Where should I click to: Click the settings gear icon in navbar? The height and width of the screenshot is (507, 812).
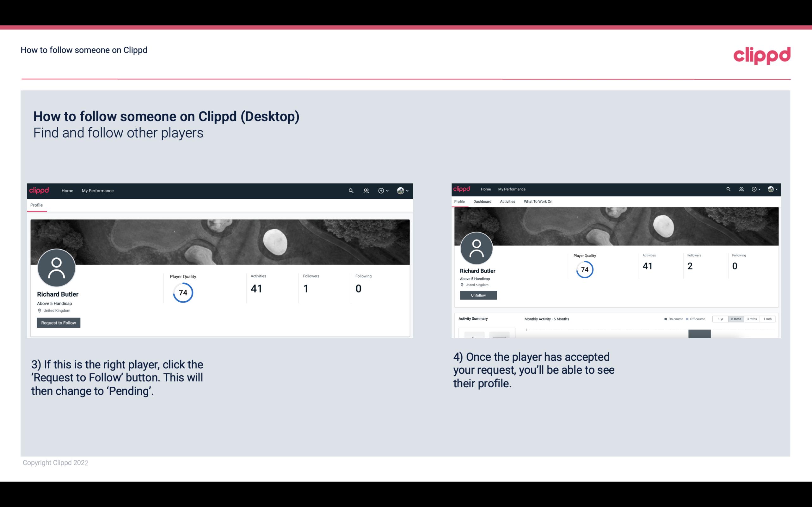coord(381,190)
